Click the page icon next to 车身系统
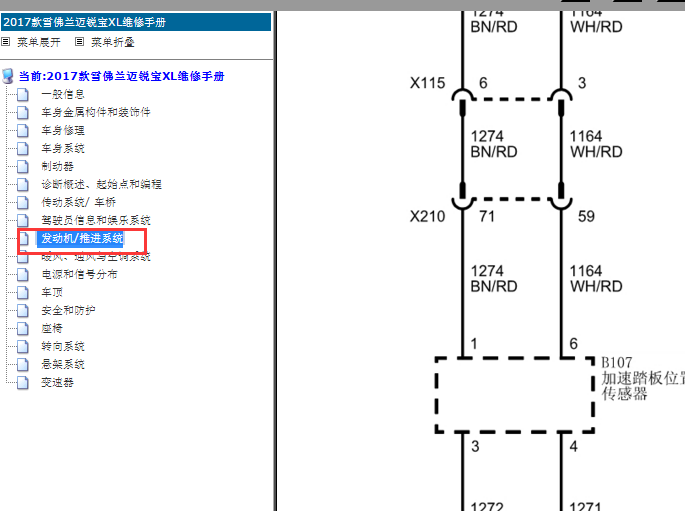685x511 pixels. [x=23, y=148]
